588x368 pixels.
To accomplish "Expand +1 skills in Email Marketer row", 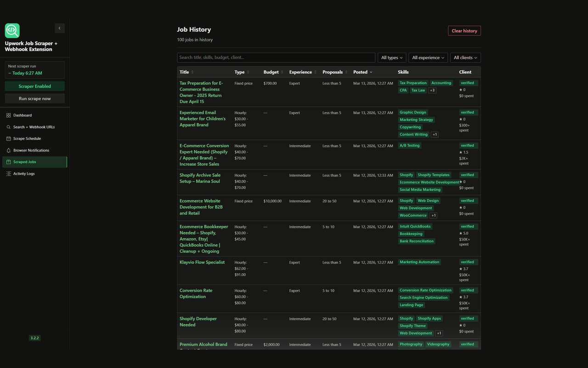I will click(435, 135).
